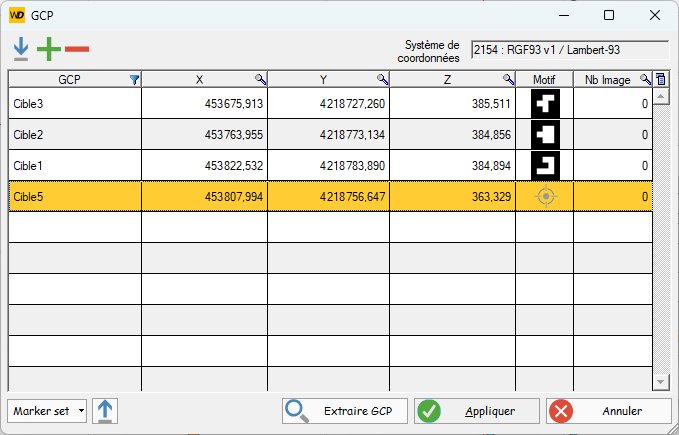
Task: Cancel the dialog with Annuler
Action: click(608, 411)
